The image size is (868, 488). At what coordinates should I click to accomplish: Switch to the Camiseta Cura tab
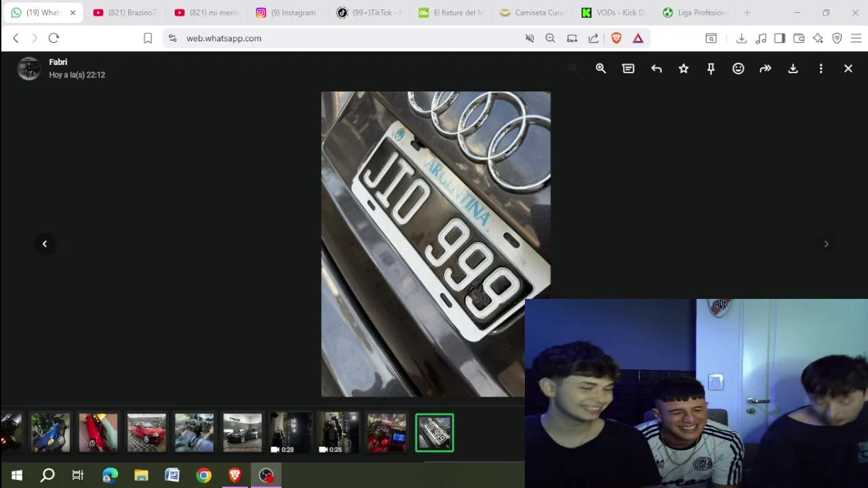tap(532, 13)
